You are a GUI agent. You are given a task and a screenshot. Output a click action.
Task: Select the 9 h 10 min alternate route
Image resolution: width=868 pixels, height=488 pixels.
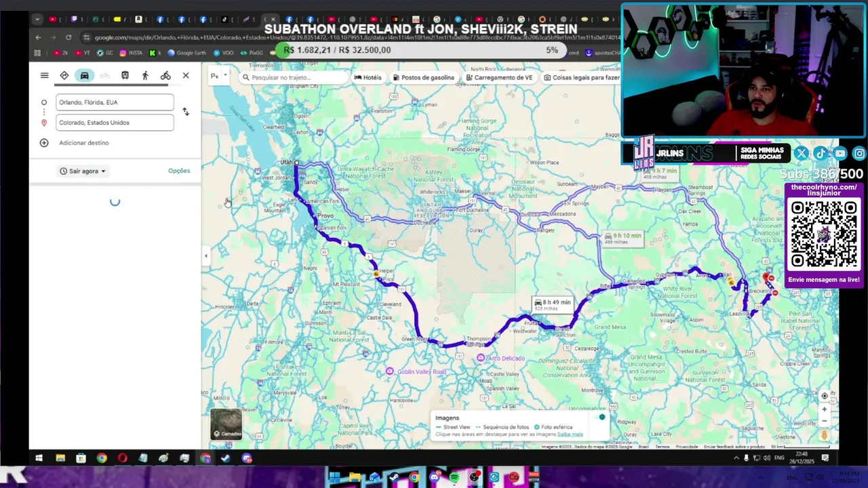pos(623,238)
